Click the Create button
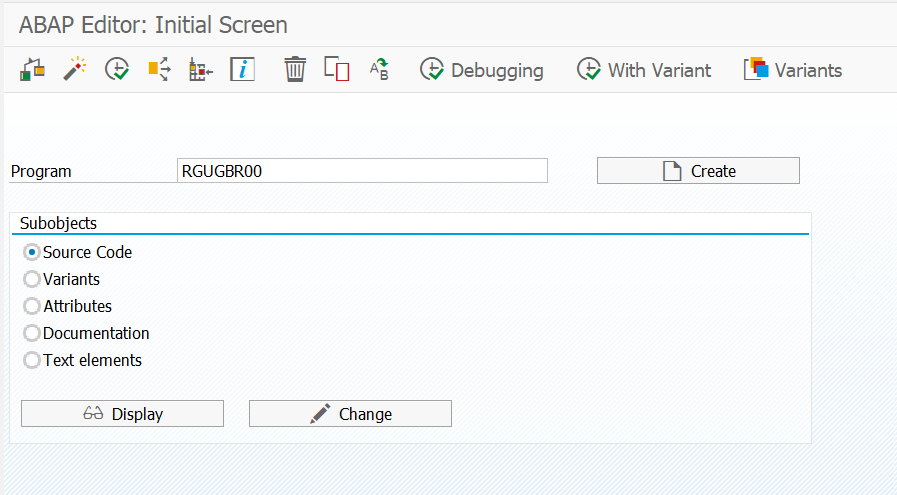The image size is (897, 495). pyautogui.click(x=698, y=171)
